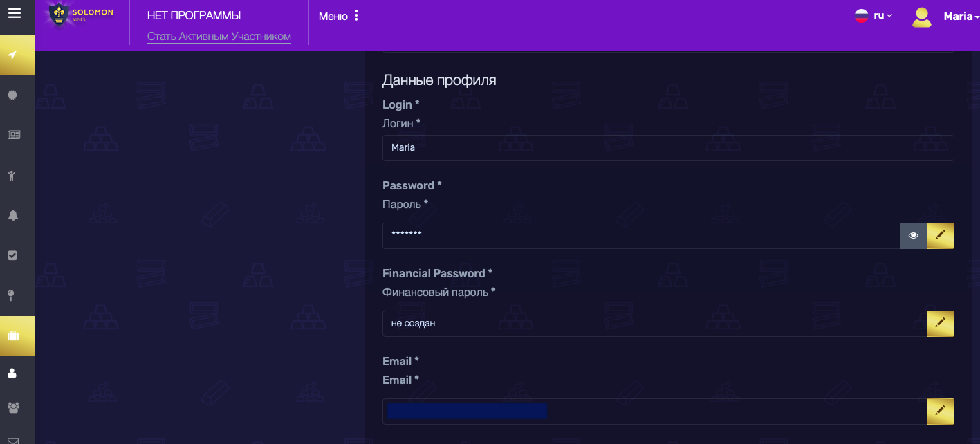Click the group of users sidebar icon
The height and width of the screenshot is (444, 980).
coord(12,407)
